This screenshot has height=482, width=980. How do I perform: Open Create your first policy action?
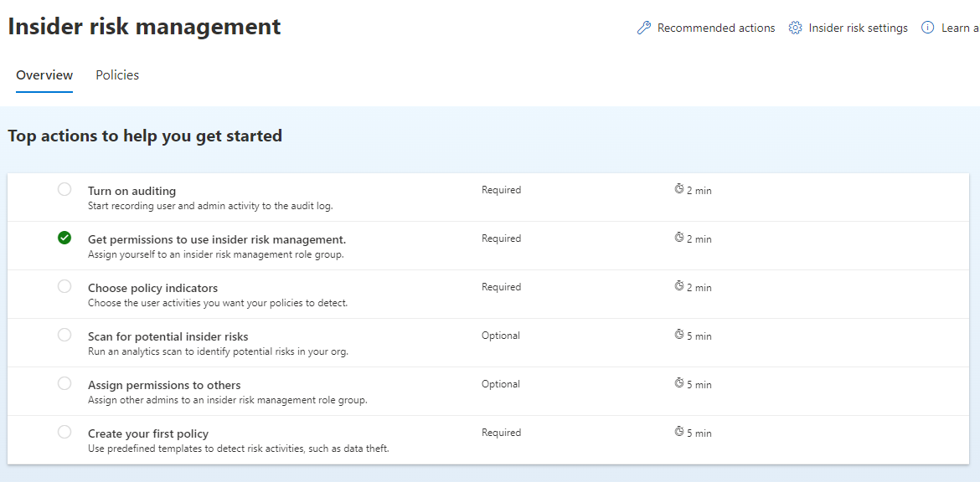pyautogui.click(x=147, y=433)
